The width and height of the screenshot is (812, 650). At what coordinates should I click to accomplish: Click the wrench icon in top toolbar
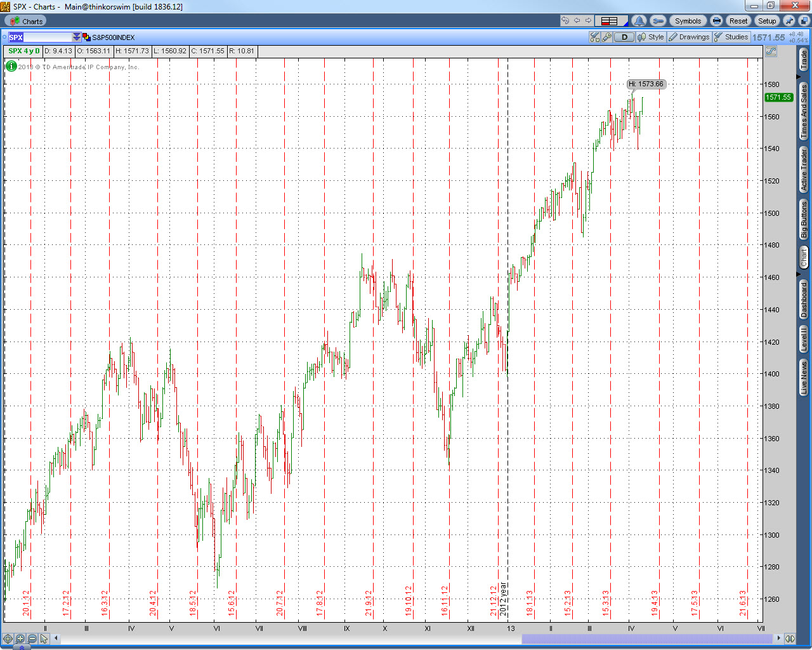pos(658,21)
